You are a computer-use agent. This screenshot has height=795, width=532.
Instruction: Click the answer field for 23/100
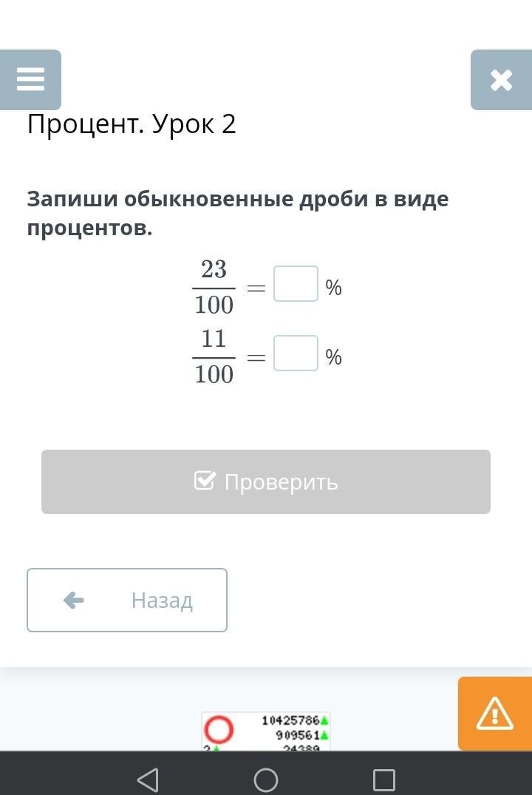tap(296, 284)
